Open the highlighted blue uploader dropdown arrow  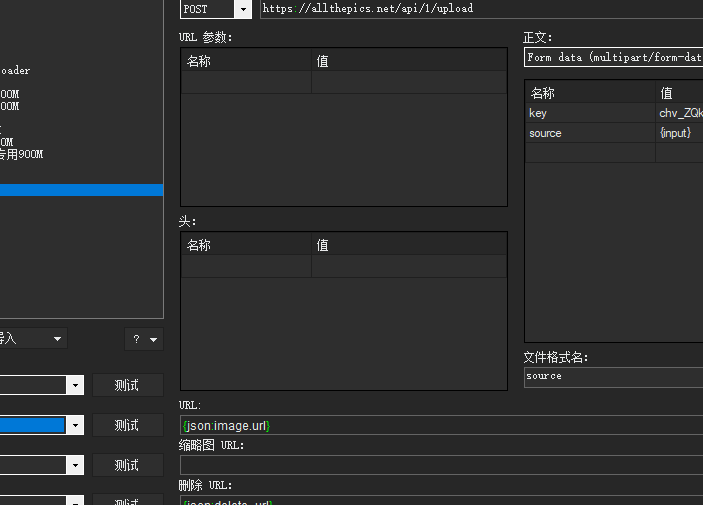pos(75,425)
